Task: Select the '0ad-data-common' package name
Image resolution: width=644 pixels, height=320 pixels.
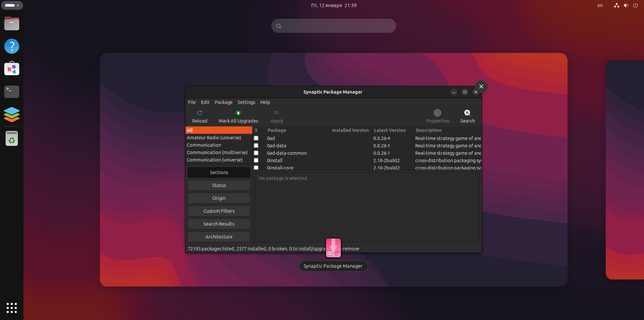Action: (x=287, y=153)
